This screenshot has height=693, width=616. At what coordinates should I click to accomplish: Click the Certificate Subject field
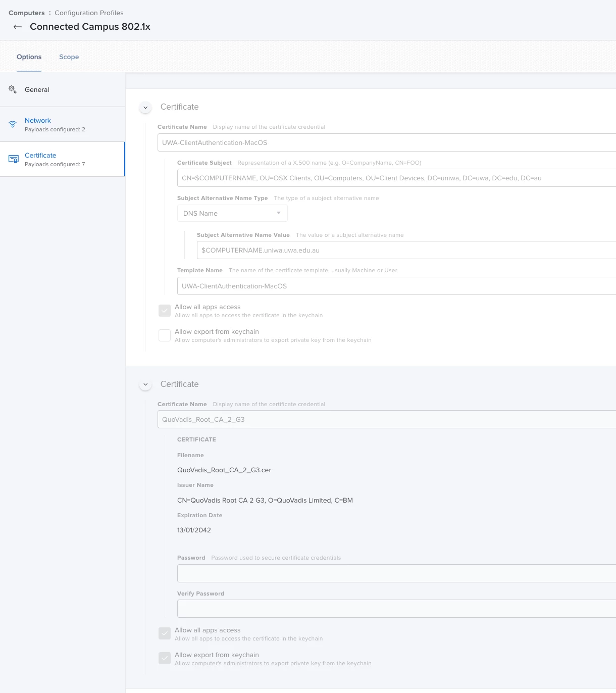click(x=396, y=178)
